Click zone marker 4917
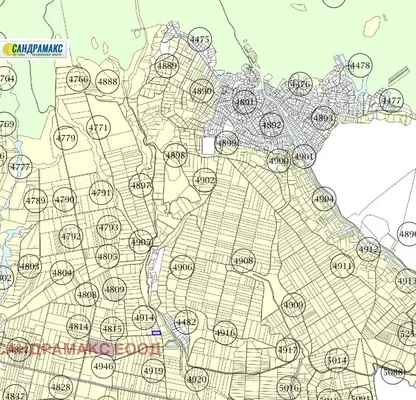This screenshot has height=400, width=416. (x=287, y=350)
